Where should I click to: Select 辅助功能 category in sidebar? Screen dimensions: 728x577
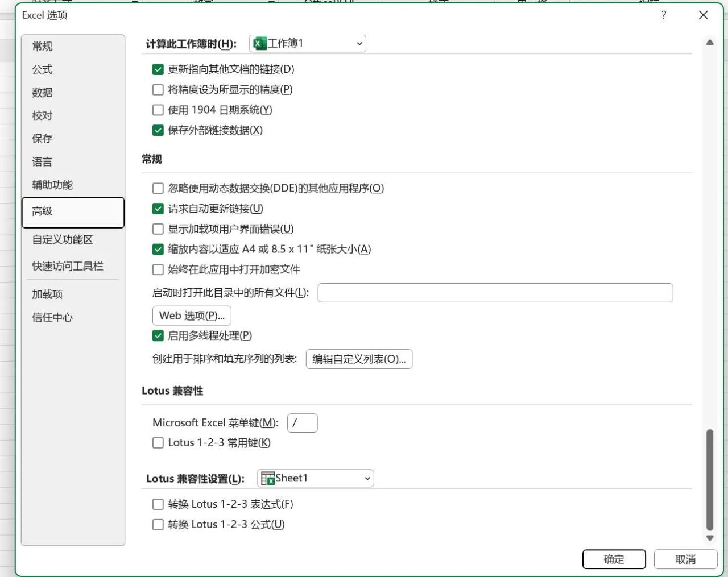point(73,185)
